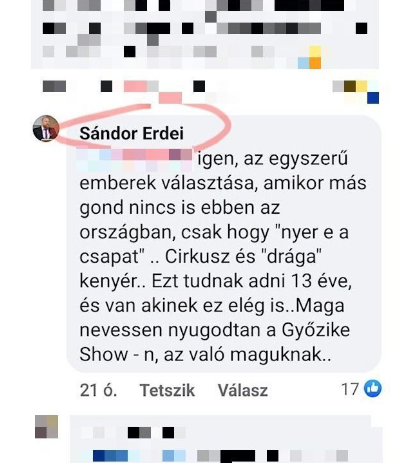Click pixelated blue name in the lower comment
The height and width of the screenshot is (463, 420).
(x=110, y=456)
